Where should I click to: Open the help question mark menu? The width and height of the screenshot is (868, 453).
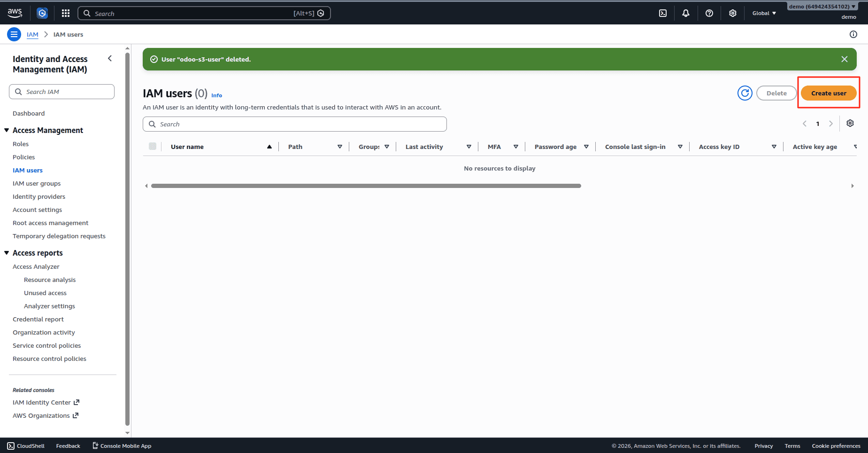[709, 13]
